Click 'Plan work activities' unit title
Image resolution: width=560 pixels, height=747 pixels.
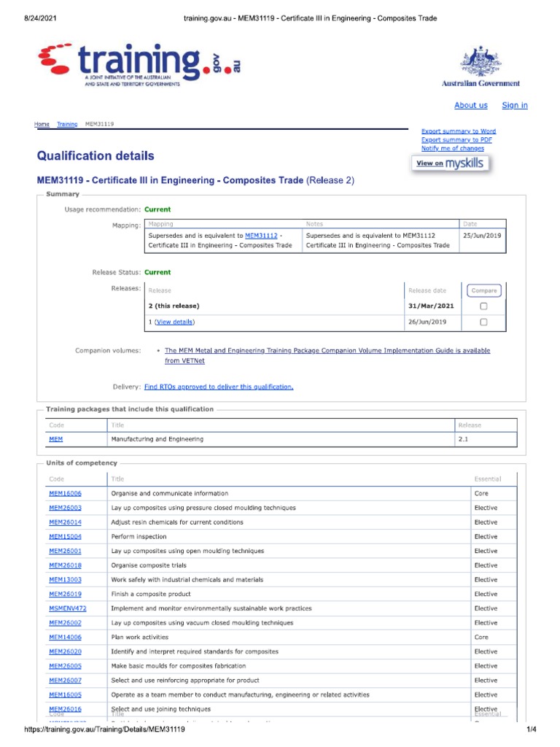click(x=139, y=637)
